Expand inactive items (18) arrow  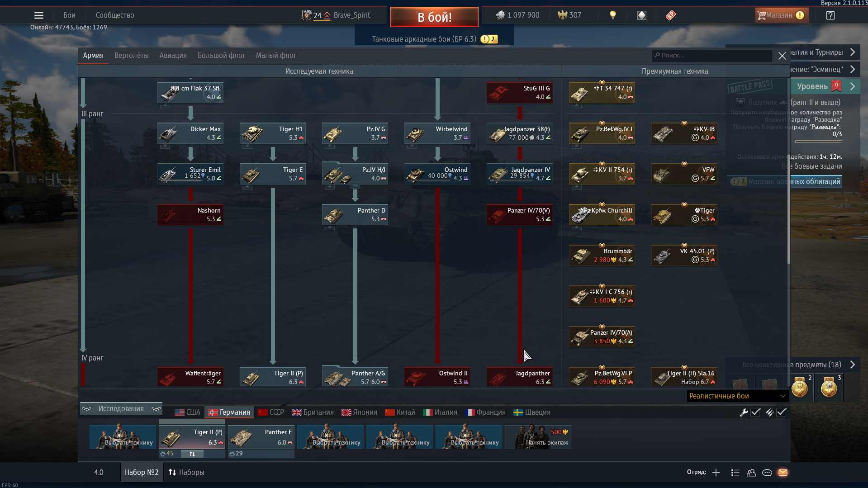click(853, 365)
